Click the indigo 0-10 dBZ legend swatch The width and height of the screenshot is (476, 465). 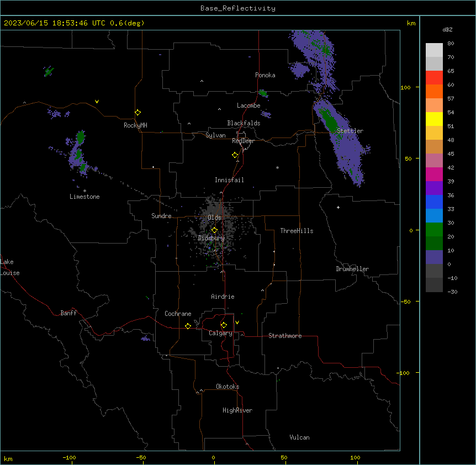point(434,257)
